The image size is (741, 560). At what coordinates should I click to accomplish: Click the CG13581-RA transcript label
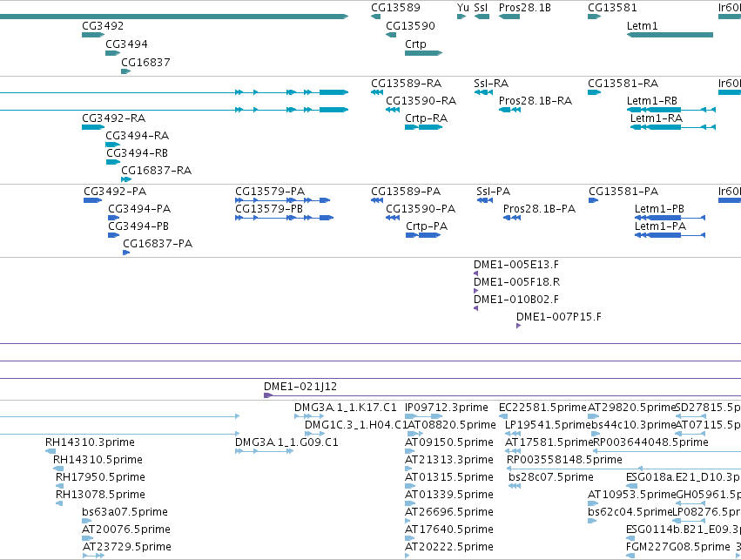click(x=623, y=84)
